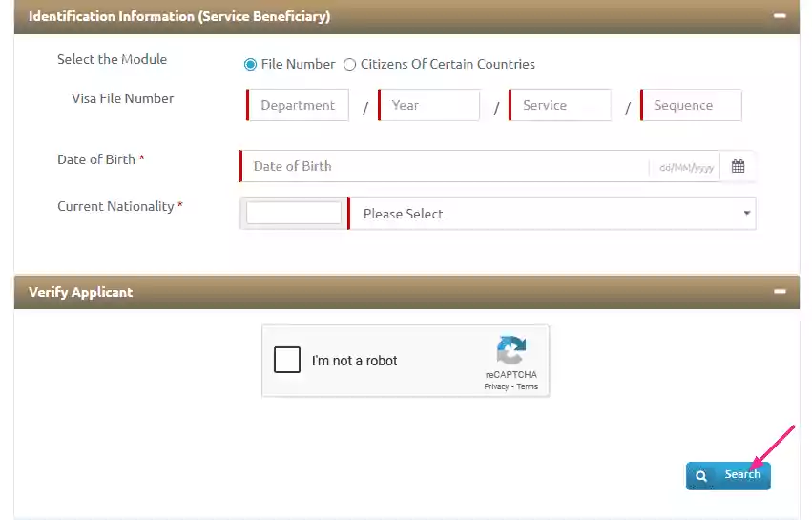The width and height of the screenshot is (812, 520).
Task: Collapse the Identification Information section
Action: tap(780, 16)
